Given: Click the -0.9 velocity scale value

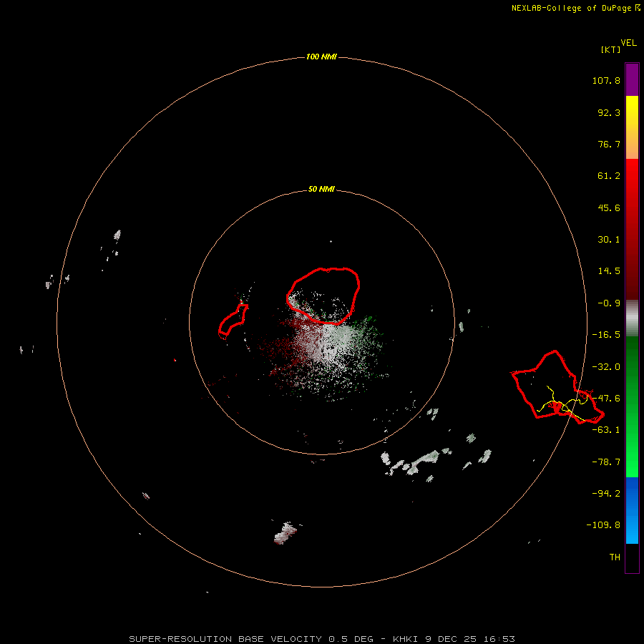Looking at the screenshot, I should pyautogui.click(x=609, y=303).
